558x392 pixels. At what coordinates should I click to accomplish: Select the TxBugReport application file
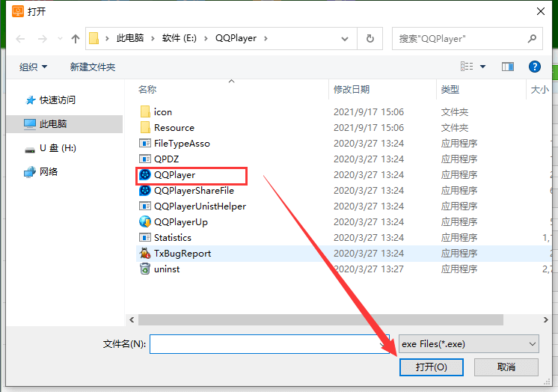[183, 253]
